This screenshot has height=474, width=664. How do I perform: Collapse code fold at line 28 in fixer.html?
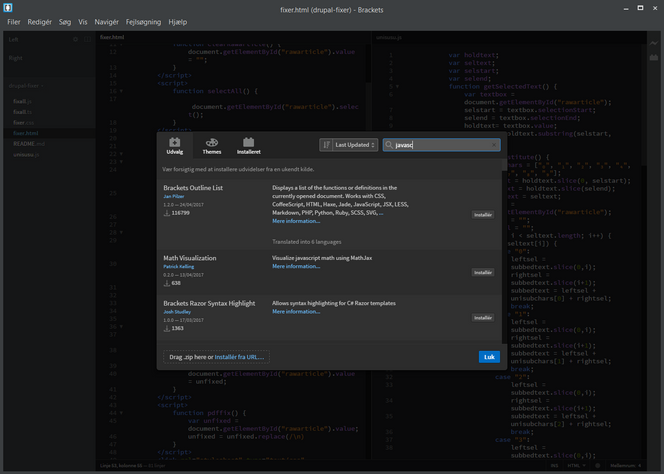pos(121,233)
